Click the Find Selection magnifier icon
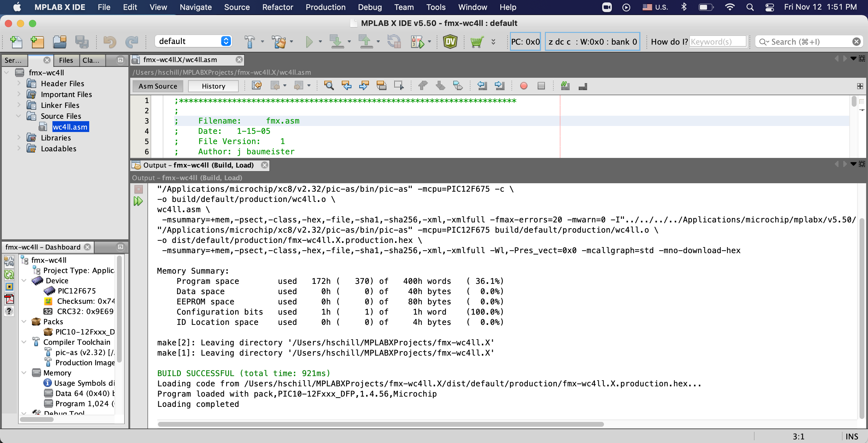Viewport: 868px width, 443px height. coord(329,86)
